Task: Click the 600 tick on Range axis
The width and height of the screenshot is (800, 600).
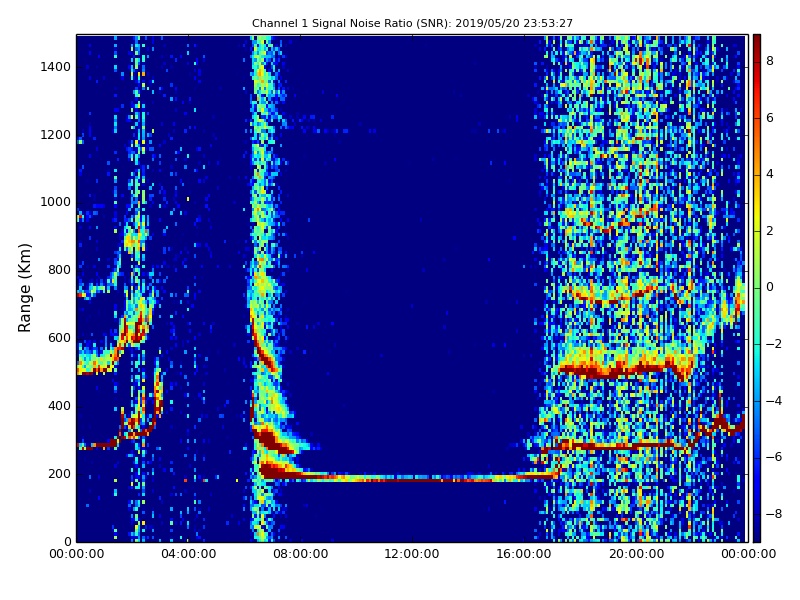Action: click(x=59, y=338)
